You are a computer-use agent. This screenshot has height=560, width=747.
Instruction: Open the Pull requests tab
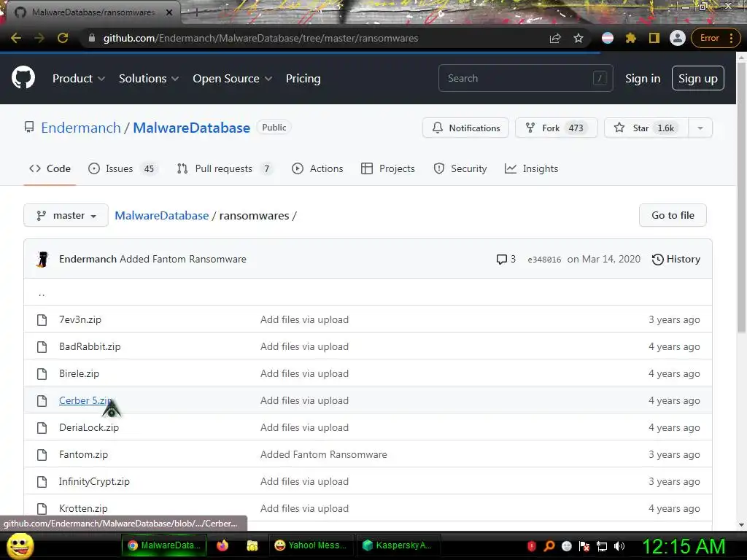click(x=225, y=168)
